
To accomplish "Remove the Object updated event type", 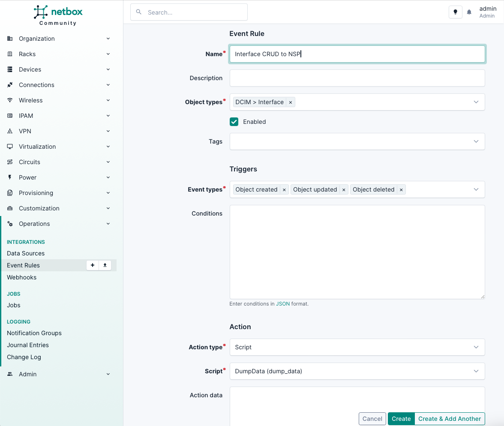I will (344, 189).
